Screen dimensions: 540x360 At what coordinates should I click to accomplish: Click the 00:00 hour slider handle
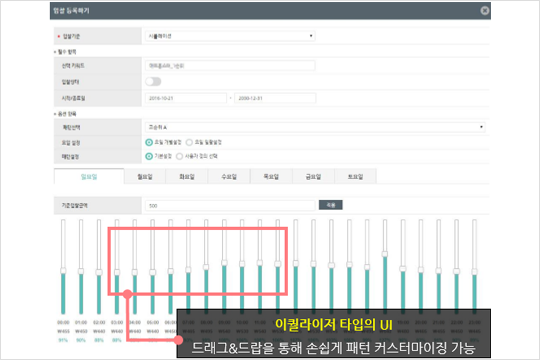pyautogui.click(x=63, y=271)
